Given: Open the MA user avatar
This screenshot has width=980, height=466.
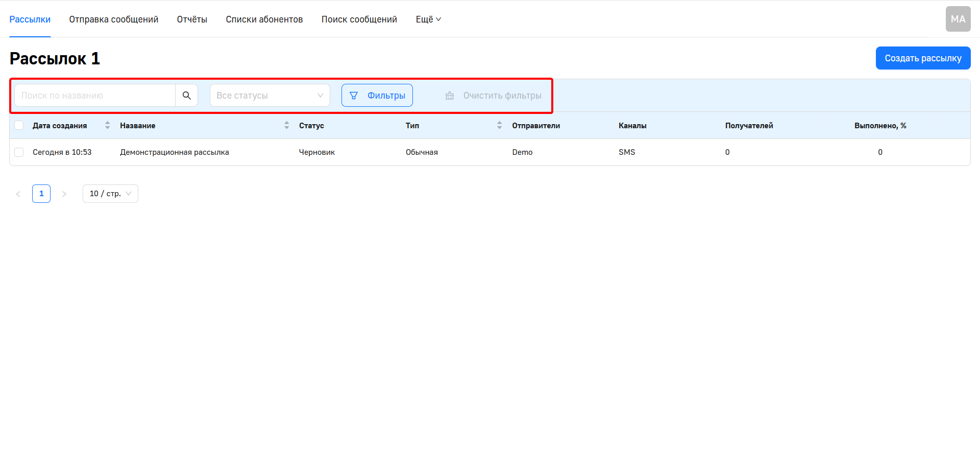Looking at the screenshot, I should (958, 19).
